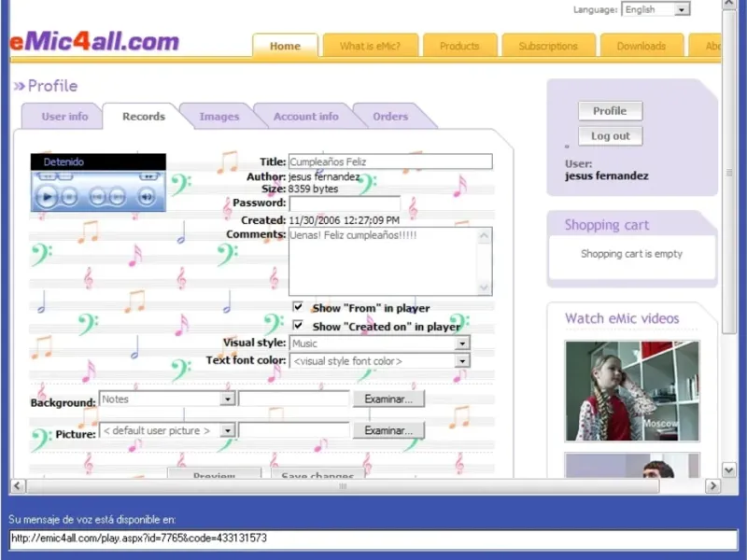Switch to Images tab

tap(219, 116)
